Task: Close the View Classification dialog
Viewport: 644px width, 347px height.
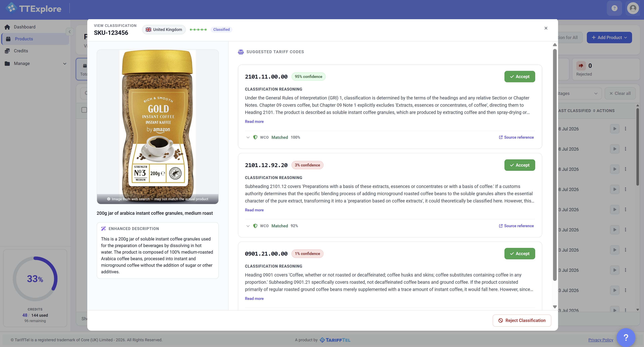Action: coord(546,28)
